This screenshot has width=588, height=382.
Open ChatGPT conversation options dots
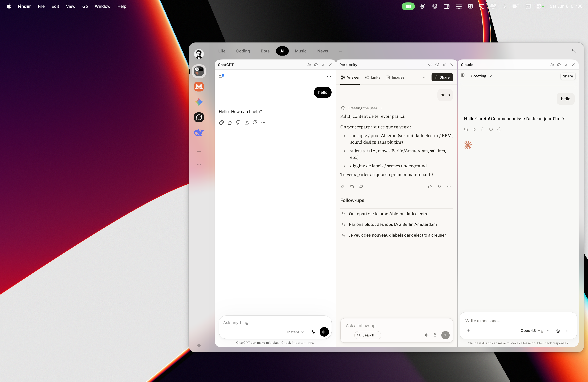pyautogui.click(x=329, y=77)
